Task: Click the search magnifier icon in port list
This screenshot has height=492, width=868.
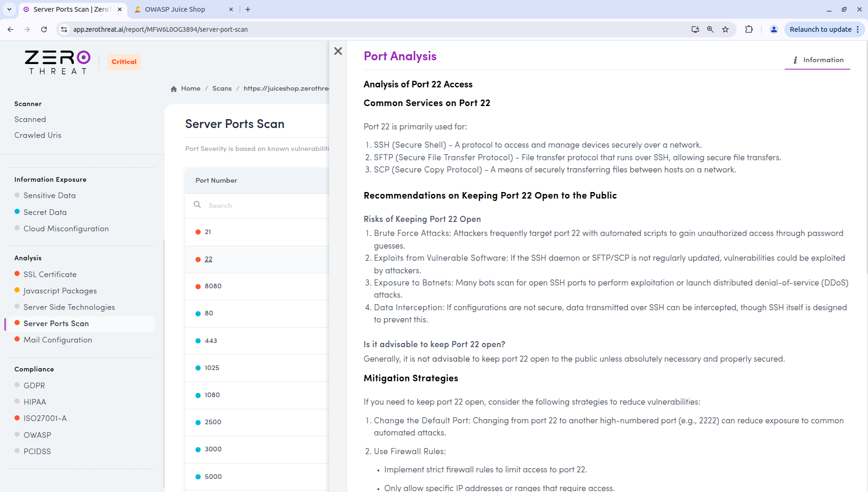Action: coord(197,205)
